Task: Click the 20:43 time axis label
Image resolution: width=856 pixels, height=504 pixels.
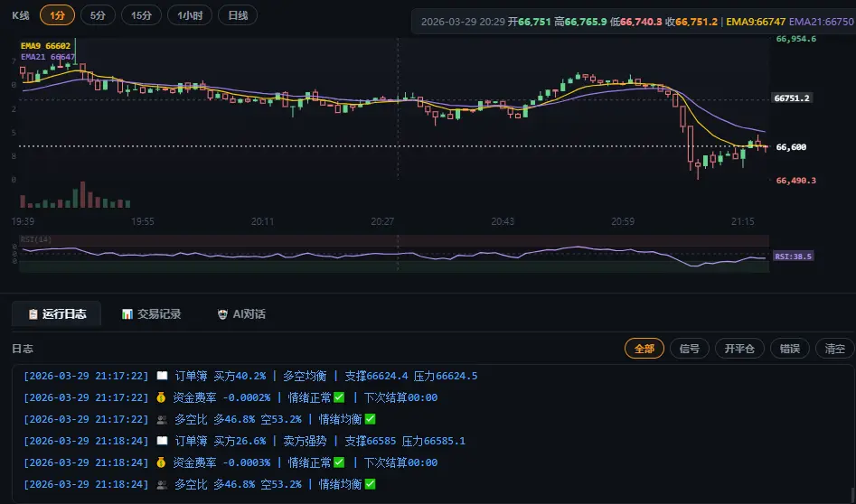Action: point(503,221)
